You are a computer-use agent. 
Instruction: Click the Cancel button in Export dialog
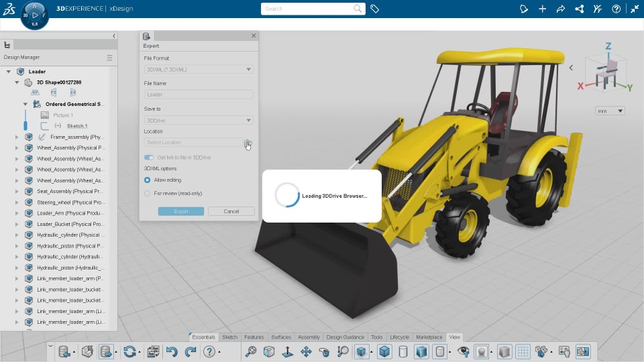pos(231,211)
